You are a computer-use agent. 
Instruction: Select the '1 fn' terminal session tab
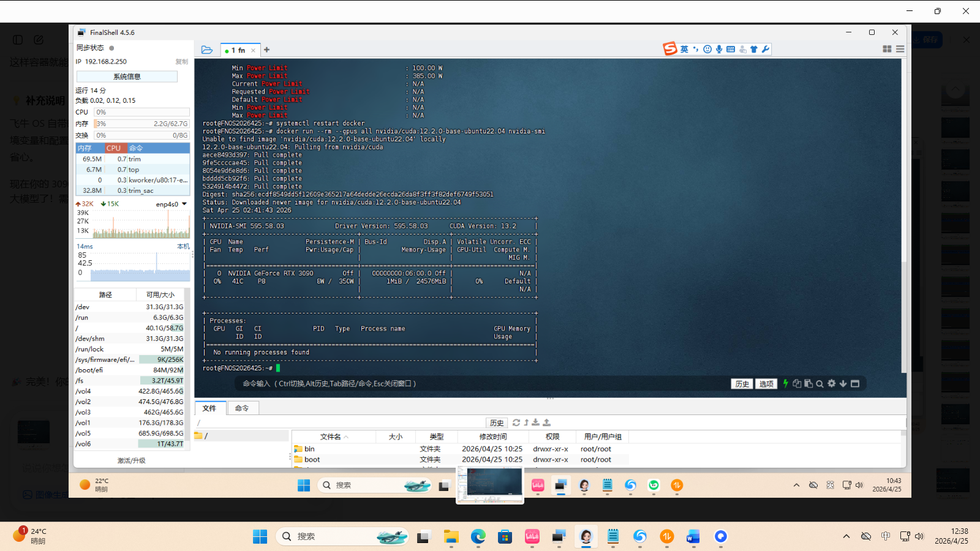click(x=238, y=50)
